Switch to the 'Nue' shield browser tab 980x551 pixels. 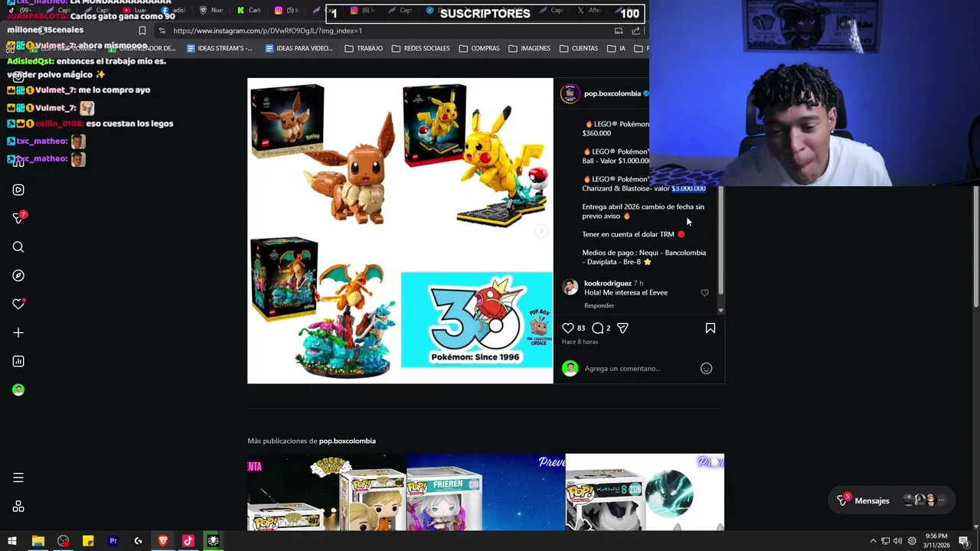[211, 10]
